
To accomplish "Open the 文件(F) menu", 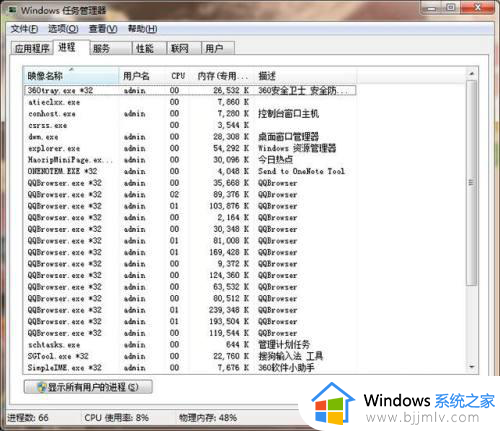I will pyautogui.click(x=24, y=29).
